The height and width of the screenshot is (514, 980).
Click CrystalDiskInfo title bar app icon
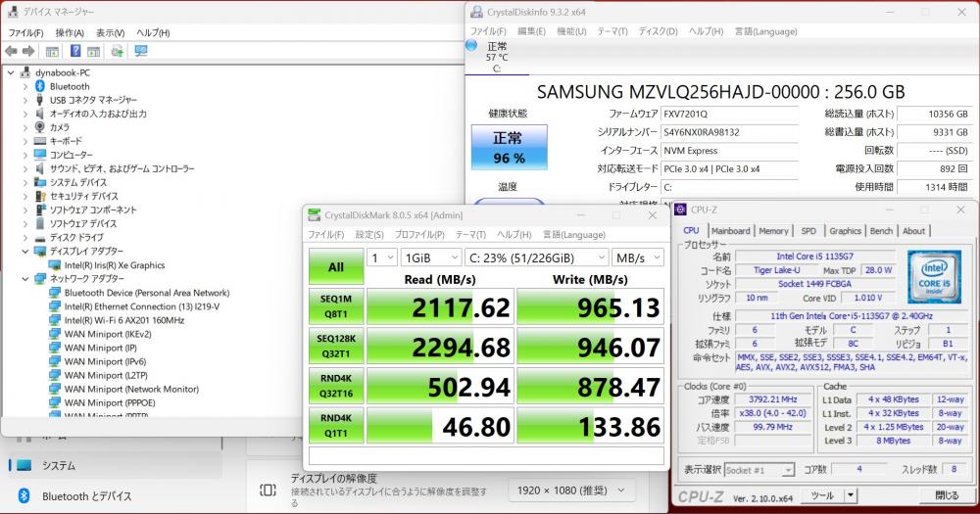(476, 12)
